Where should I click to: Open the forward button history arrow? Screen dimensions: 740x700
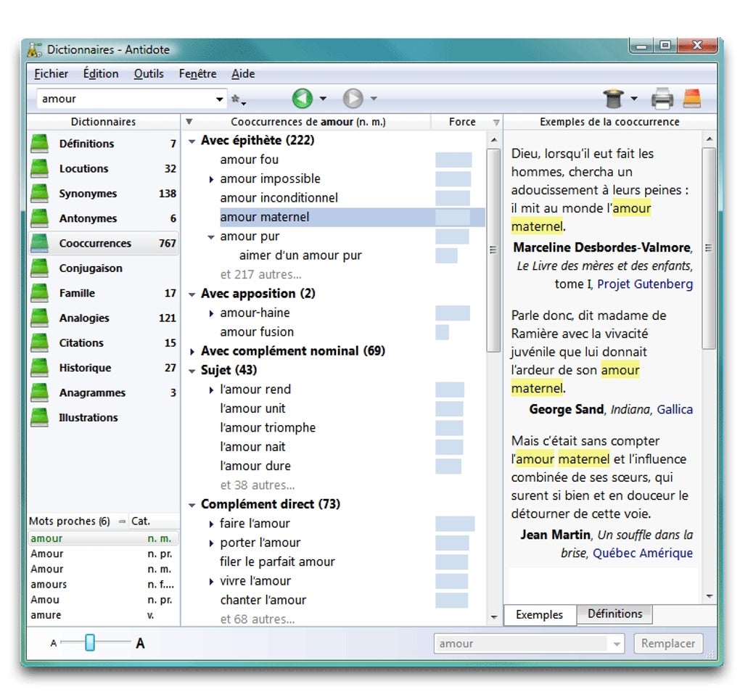point(374,99)
